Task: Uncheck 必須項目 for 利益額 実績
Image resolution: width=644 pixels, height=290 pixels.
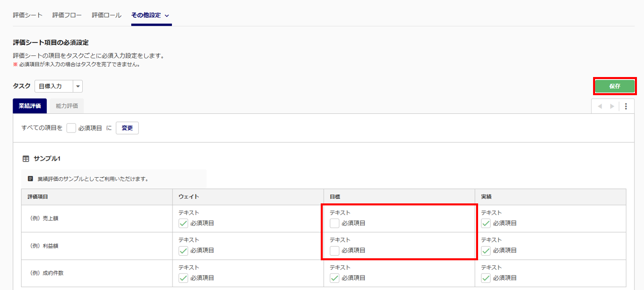Action: (486, 250)
